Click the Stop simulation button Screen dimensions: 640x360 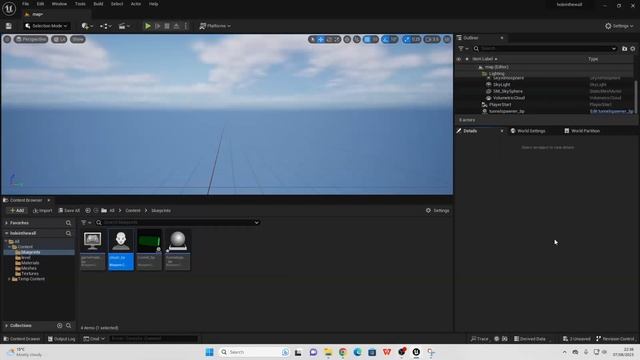(167, 26)
